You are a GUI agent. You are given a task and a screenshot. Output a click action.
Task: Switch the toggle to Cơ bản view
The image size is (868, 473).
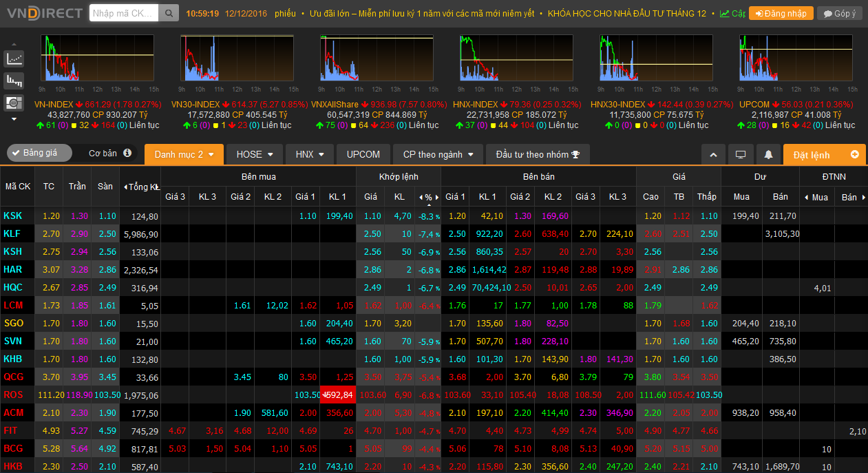tap(103, 153)
